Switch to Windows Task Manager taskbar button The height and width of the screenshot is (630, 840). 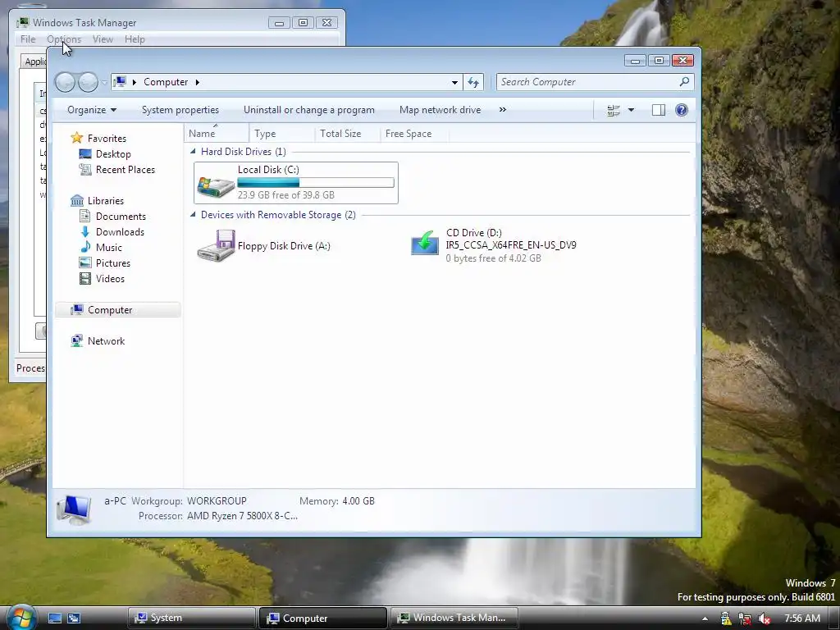point(454,619)
